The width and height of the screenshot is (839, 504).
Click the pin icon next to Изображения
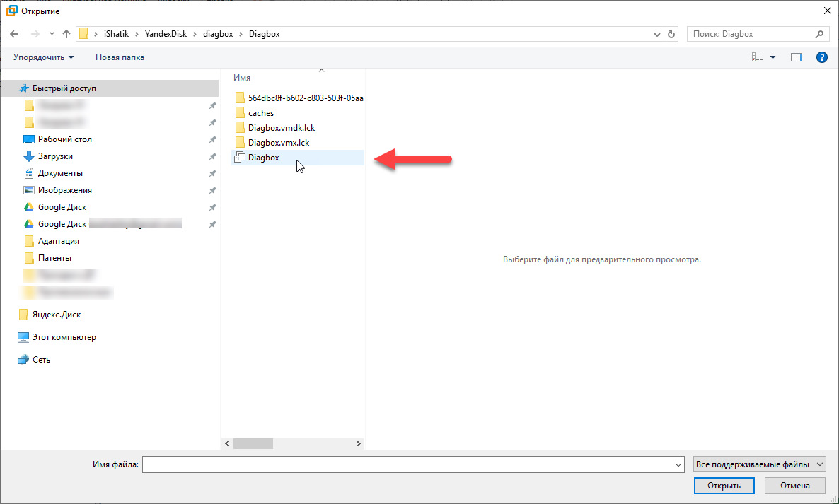(x=212, y=190)
